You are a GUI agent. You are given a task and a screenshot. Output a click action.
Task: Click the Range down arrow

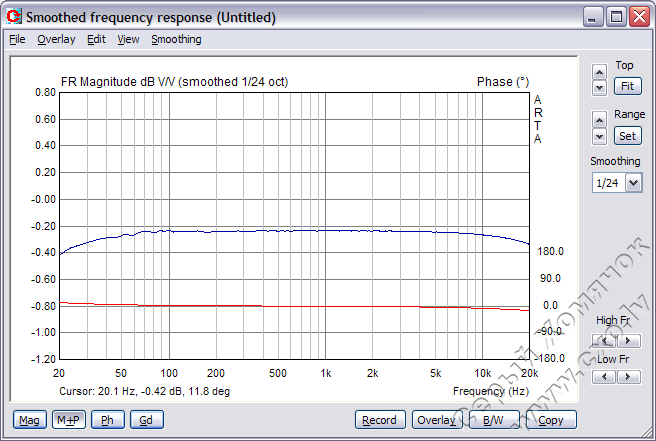coord(599,136)
